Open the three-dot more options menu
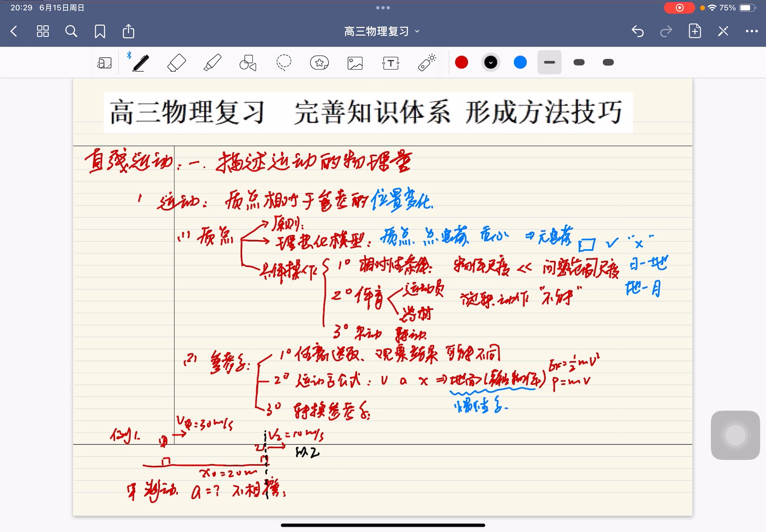 tap(752, 31)
